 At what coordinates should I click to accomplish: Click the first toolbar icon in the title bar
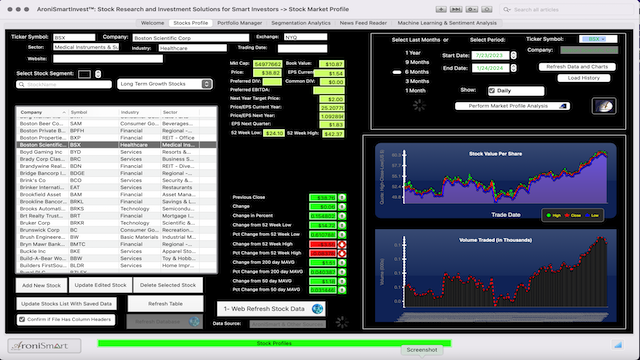(x=441, y=9)
